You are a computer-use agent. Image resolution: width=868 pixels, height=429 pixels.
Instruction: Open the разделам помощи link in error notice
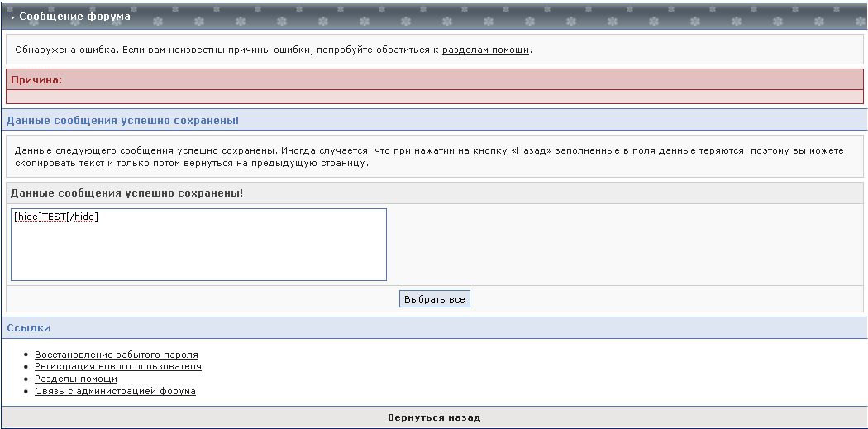[x=485, y=50]
